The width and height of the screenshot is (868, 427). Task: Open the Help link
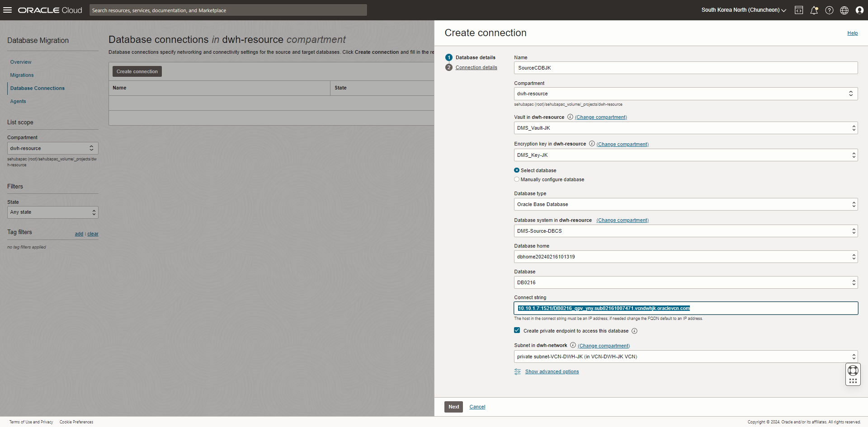(x=852, y=33)
